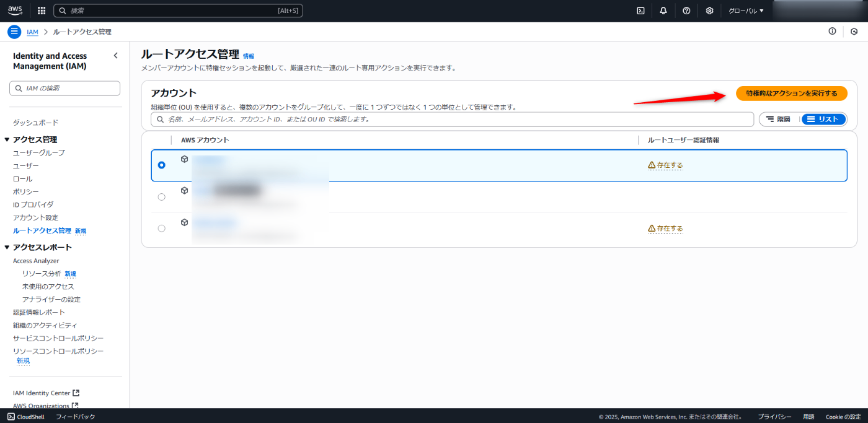The height and width of the screenshot is (423, 868).
Task: Click the hexagon icon under the top bar
Action: 854,32
